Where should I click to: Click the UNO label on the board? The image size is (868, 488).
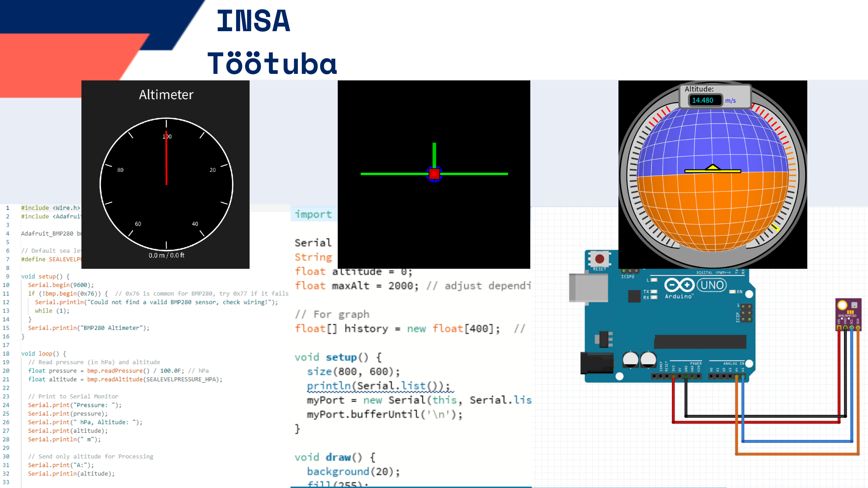[712, 285]
